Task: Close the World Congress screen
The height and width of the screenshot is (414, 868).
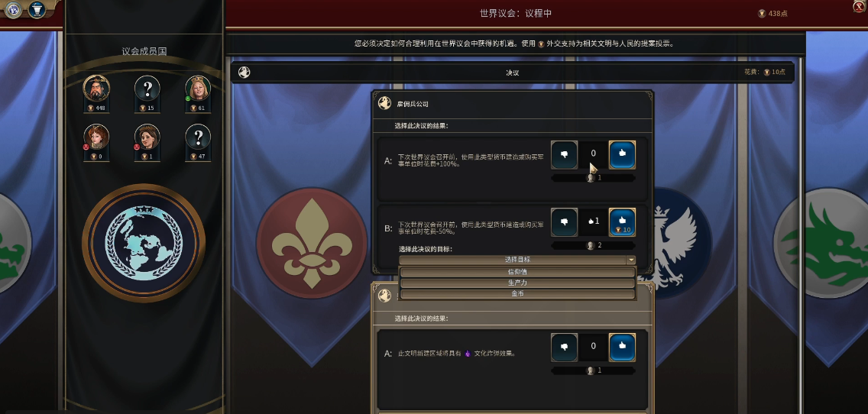Action: pyautogui.click(x=859, y=5)
